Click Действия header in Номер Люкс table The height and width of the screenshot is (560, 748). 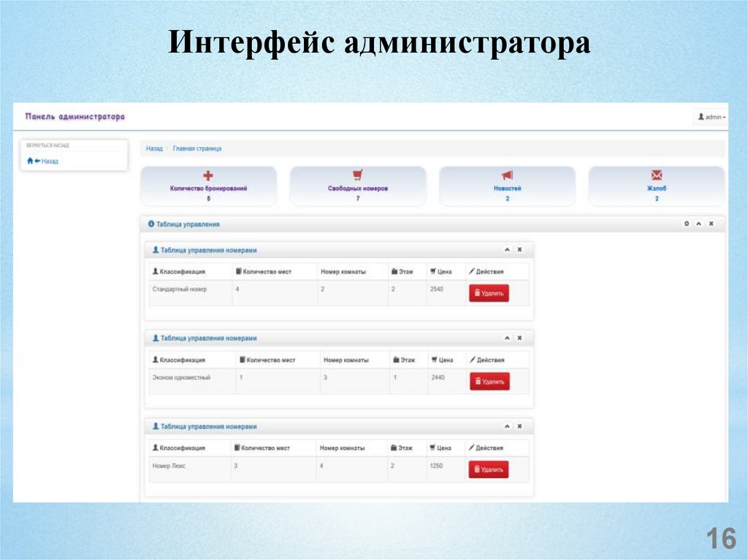486,448
